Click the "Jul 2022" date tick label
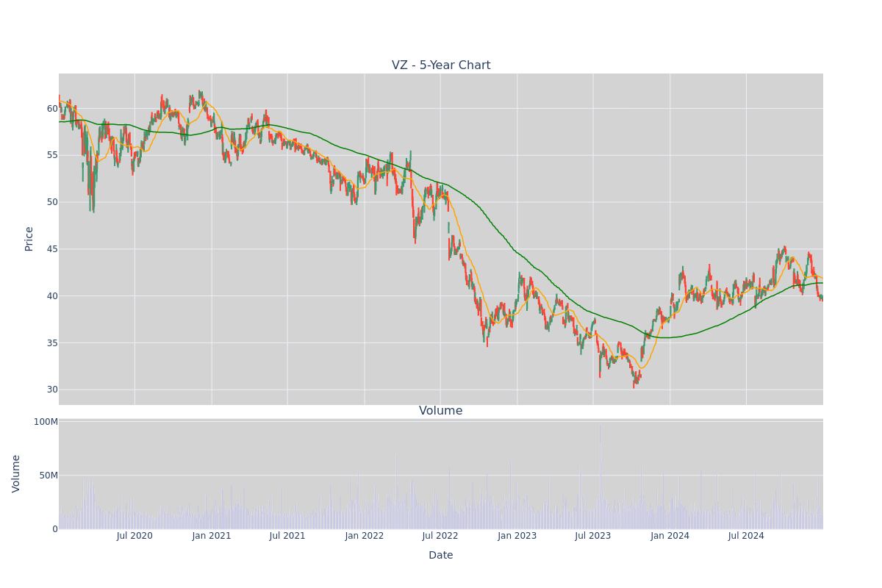The height and width of the screenshot is (588, 882). tap(440, 536)
